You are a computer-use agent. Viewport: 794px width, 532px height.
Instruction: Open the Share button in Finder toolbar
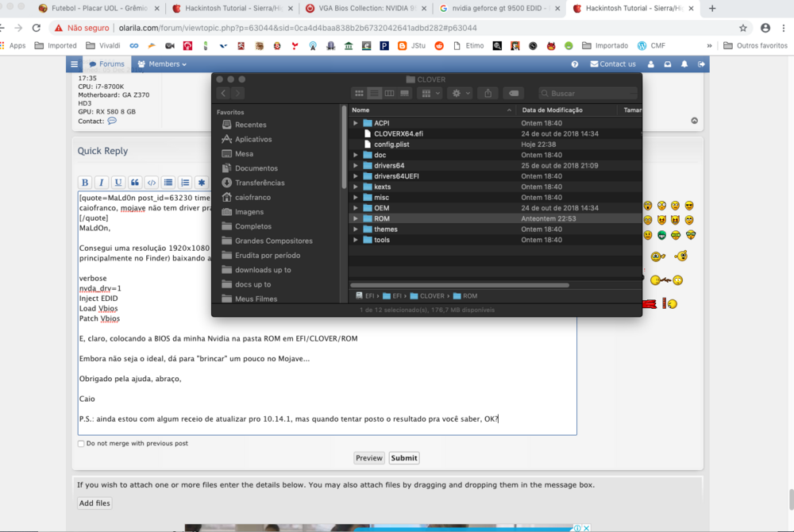488,93
